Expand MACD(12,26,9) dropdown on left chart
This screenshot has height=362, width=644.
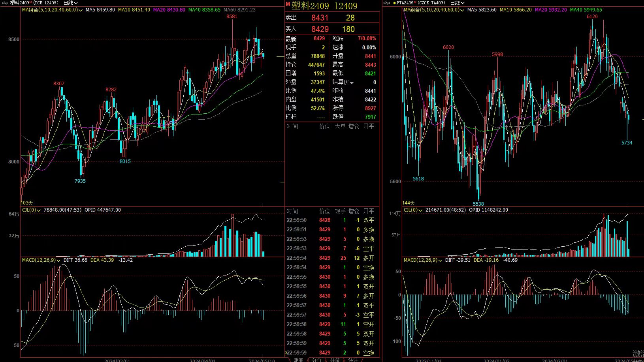pos(58,261)
